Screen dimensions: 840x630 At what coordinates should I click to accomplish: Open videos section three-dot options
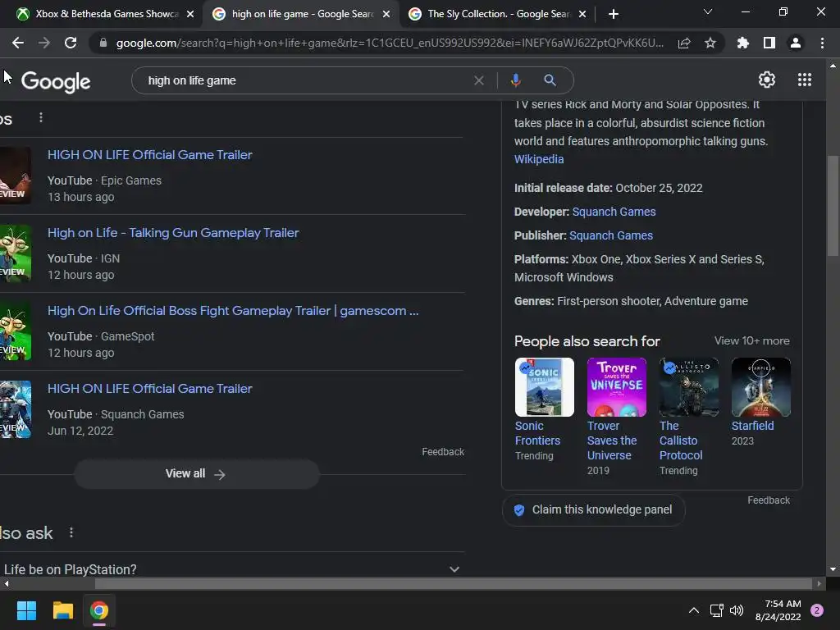(41, 117)
